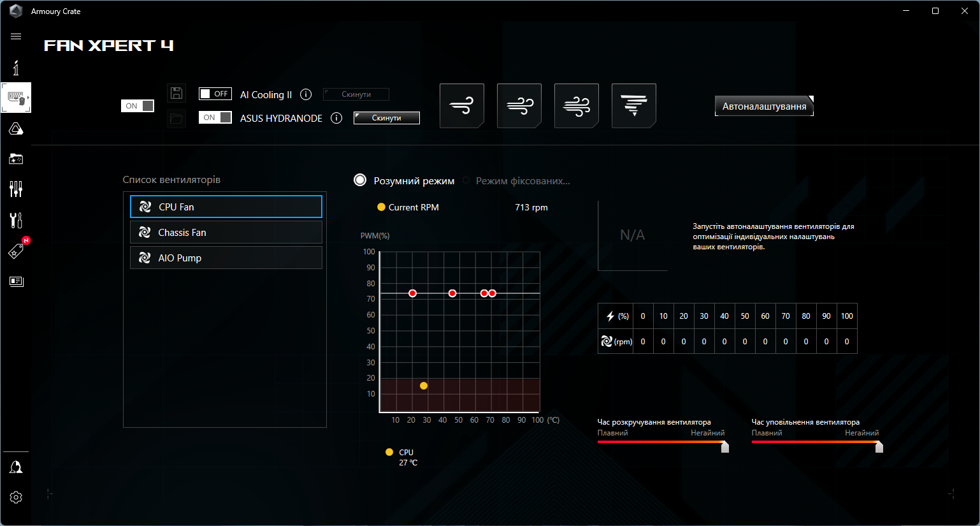Click the fan spin-up time slider handle

coord(725,447)
